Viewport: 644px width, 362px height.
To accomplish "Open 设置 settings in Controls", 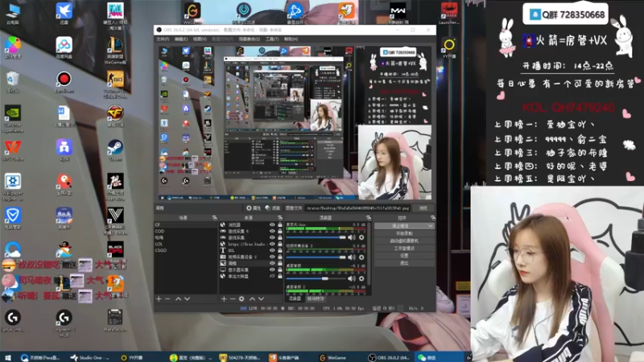I will pos(404,256).
